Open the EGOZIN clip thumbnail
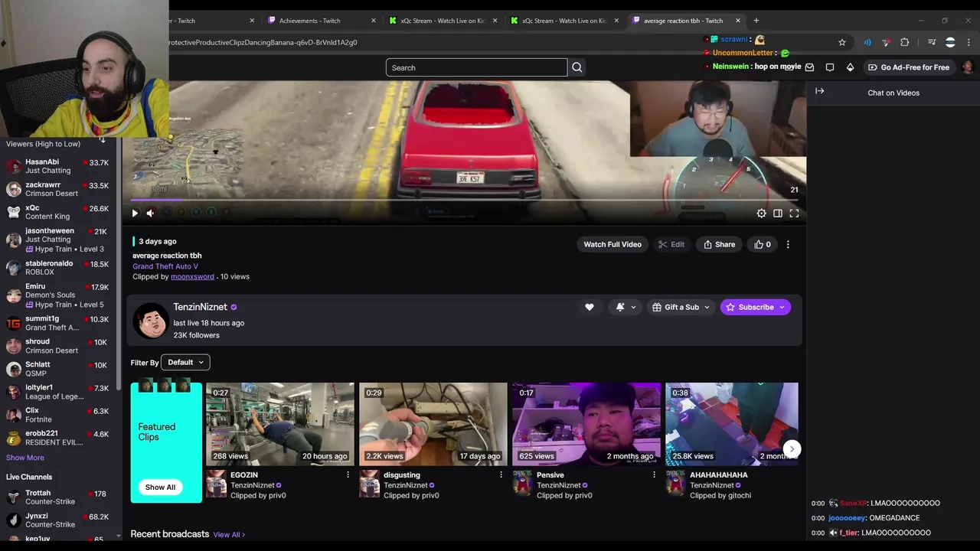The width and height of the screenshot is (980, 551). point(280,424)
